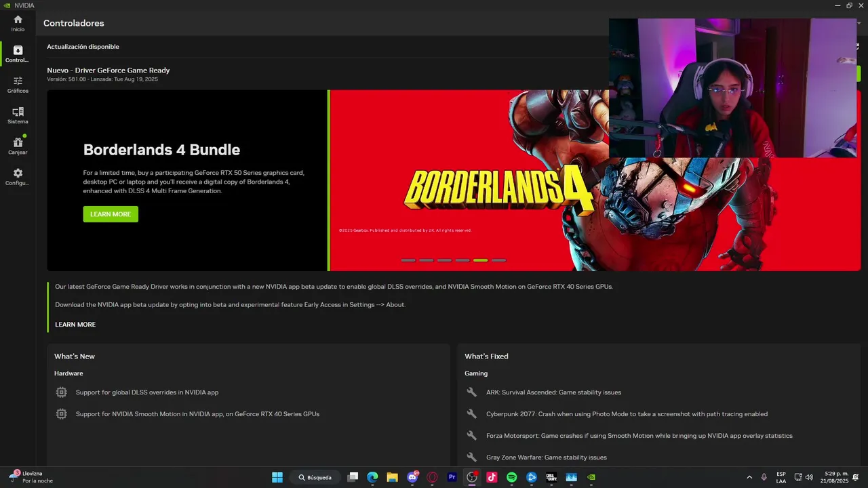Open Spotify from the taskbar

(511, 477)
